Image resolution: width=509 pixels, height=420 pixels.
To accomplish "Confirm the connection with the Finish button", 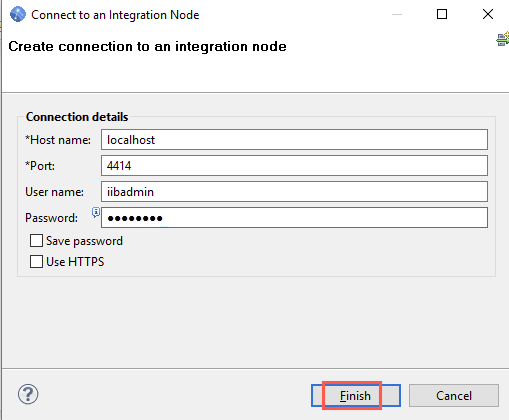I will pos(356,396).
